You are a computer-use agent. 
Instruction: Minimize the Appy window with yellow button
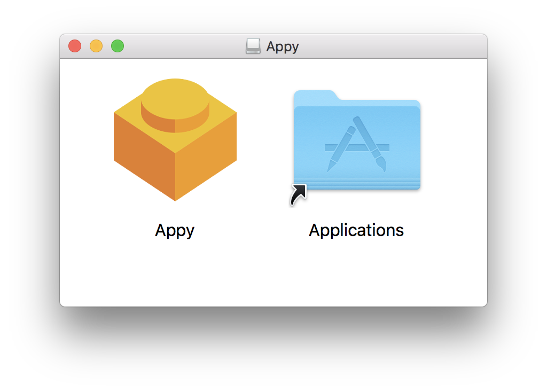pos(96,46)
